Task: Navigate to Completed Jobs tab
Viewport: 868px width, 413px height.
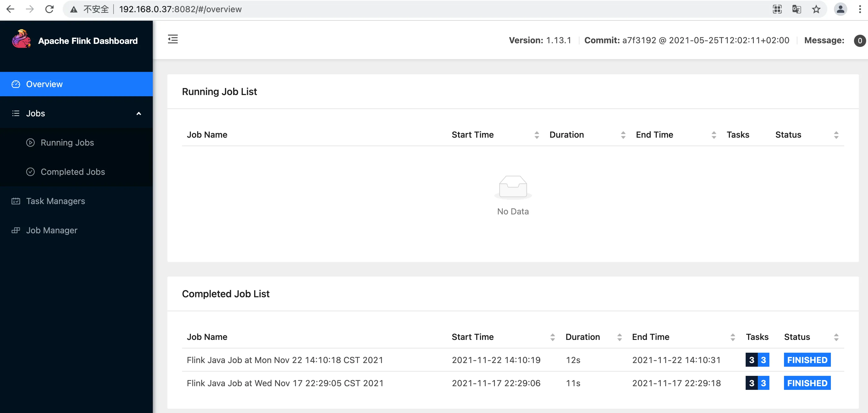Action: pos(72,171)
